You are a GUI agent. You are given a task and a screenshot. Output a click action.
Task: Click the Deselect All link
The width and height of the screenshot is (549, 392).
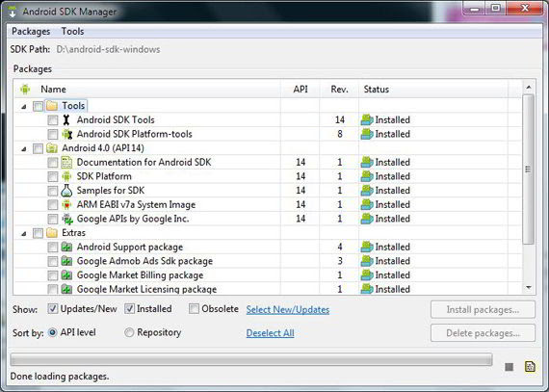coord(270,333)
